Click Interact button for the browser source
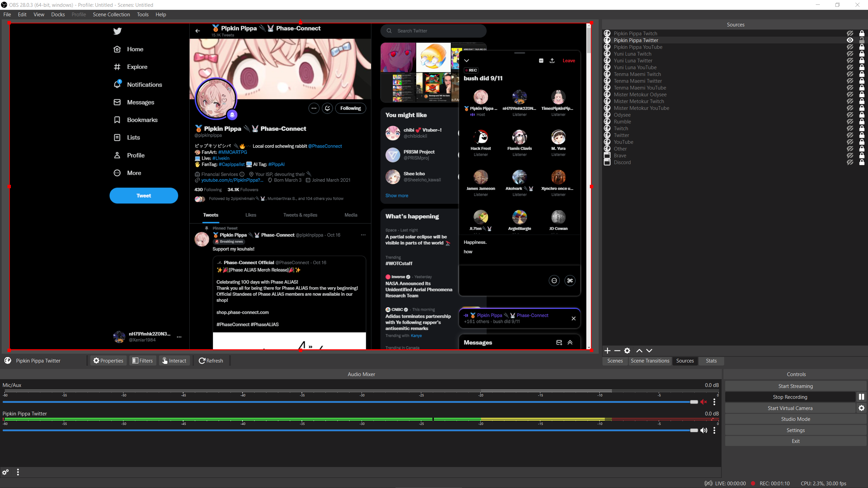The image size is (868, 488). coord(174,361)
